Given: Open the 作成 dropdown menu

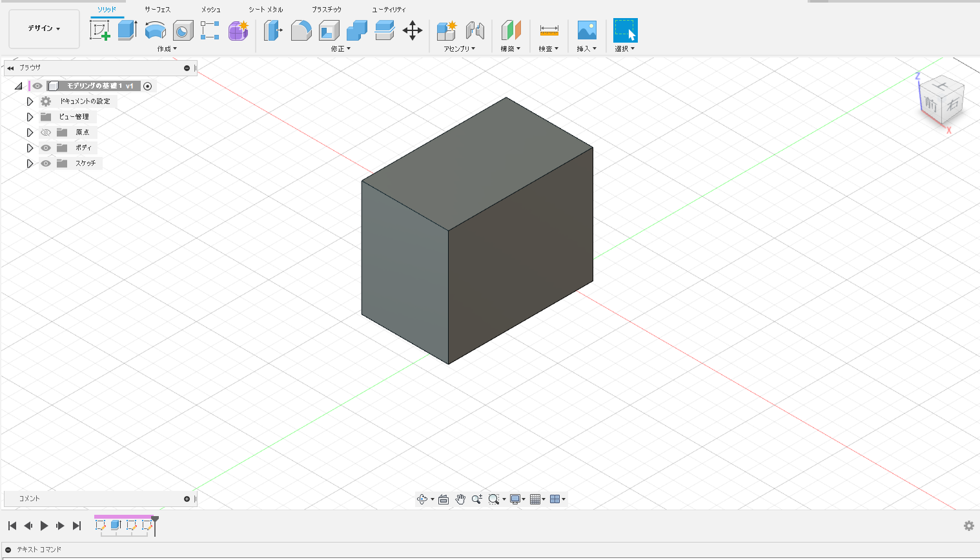Looking at the screenshot, I should pyautogui.click(x=167, y=48).
